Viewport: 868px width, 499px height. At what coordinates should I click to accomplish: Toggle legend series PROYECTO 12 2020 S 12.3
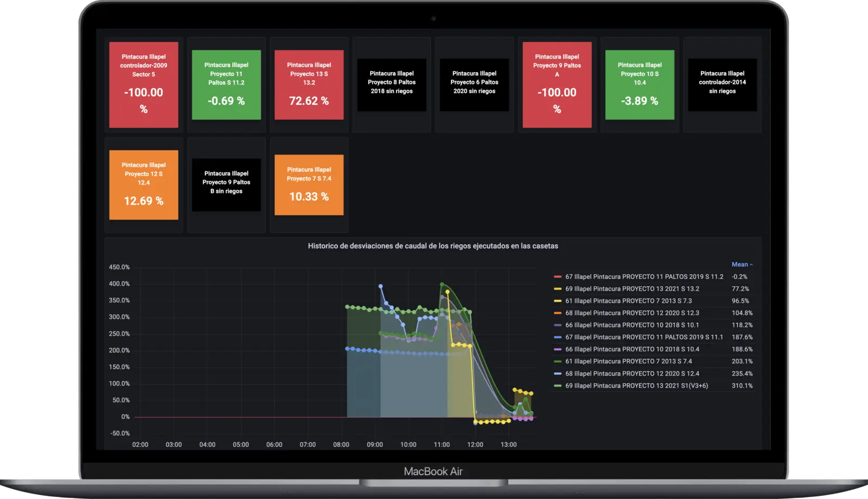click(x=632, y=313)
